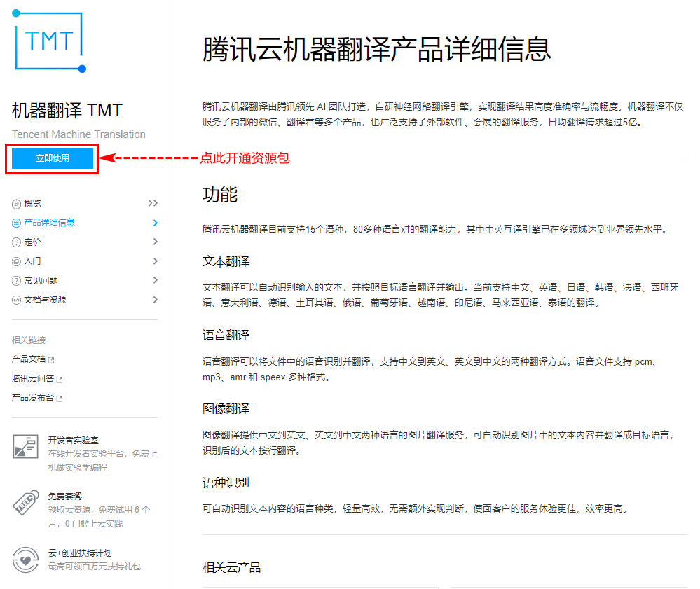Expand the 产品详细信息 chevron arrow
Screen dimensions: 700x589
[x=155, y=223]
